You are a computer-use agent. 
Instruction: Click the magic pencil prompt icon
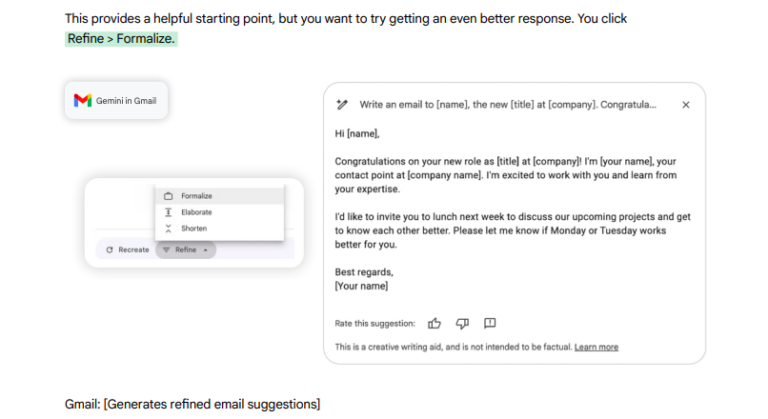342,104
